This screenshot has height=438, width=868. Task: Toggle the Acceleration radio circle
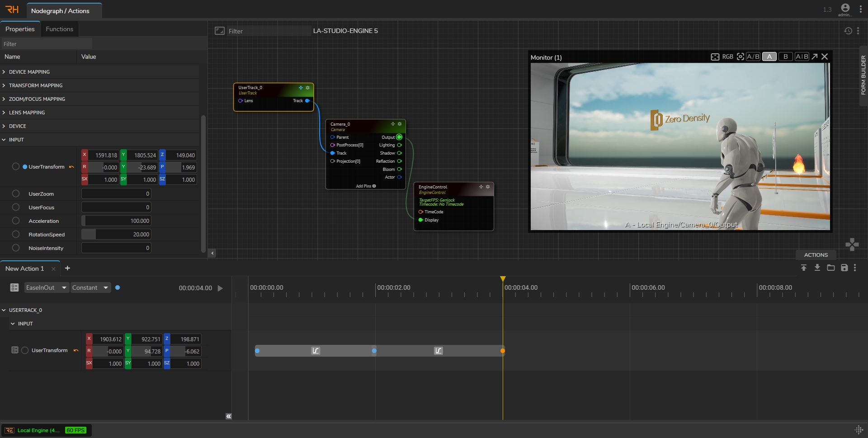(16, 221)
